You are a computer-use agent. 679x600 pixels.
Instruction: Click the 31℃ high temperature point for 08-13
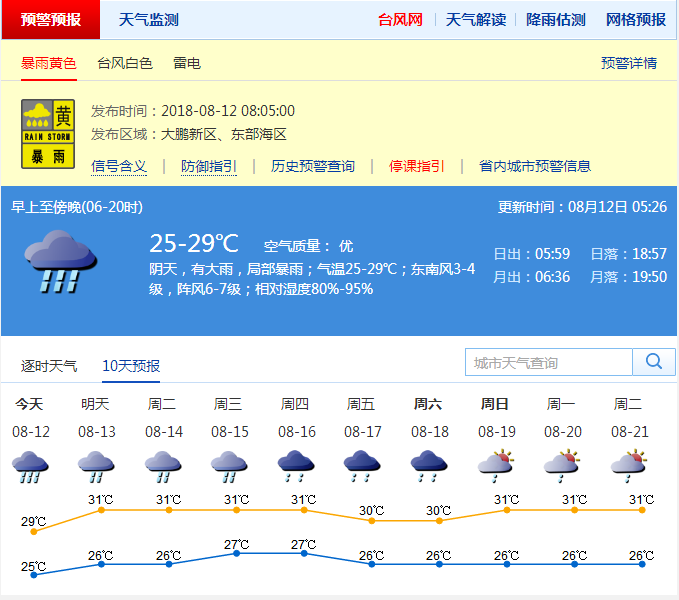[101, 510]
